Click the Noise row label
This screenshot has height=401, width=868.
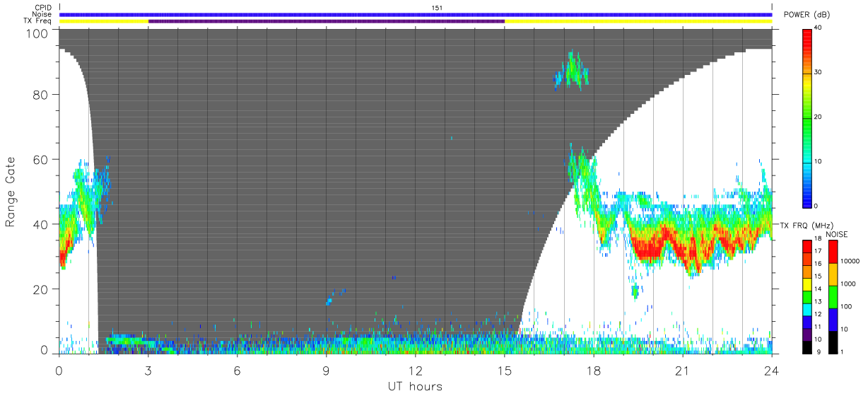(x=42, y=14)
